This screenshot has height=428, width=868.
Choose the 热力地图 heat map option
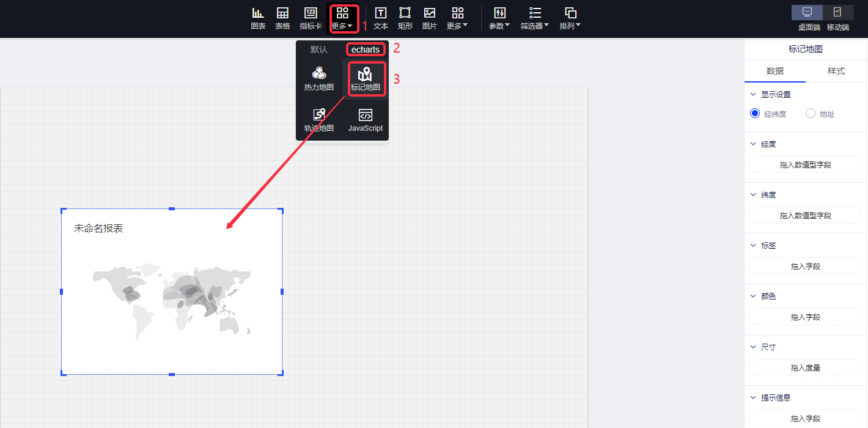pos(319,79)
